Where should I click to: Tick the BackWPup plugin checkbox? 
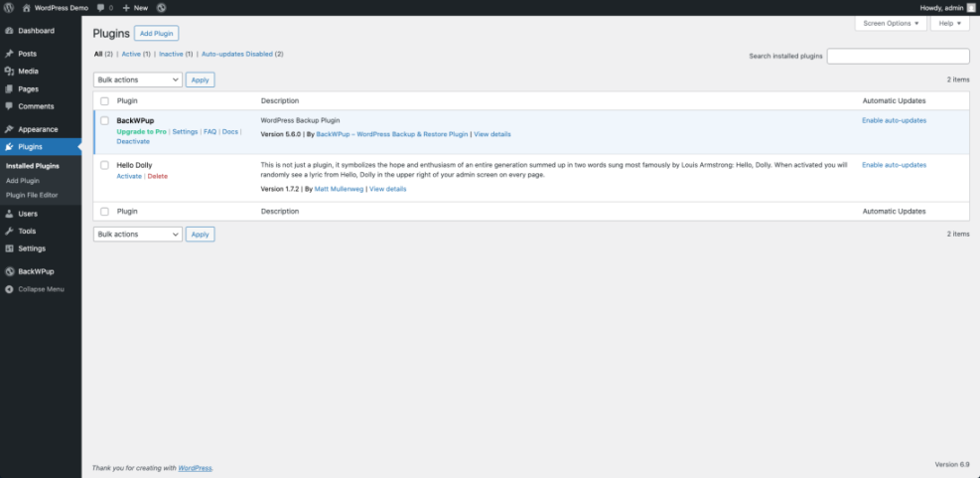pos(104,121)
